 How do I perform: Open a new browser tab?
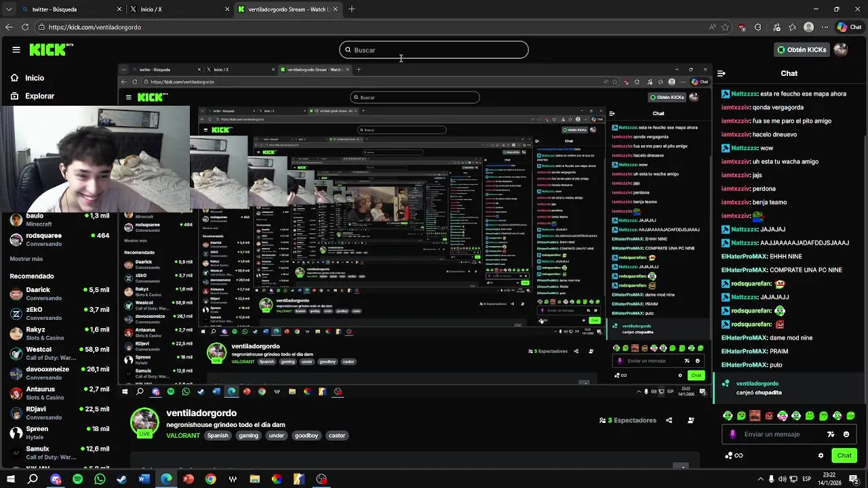[351, 9]
